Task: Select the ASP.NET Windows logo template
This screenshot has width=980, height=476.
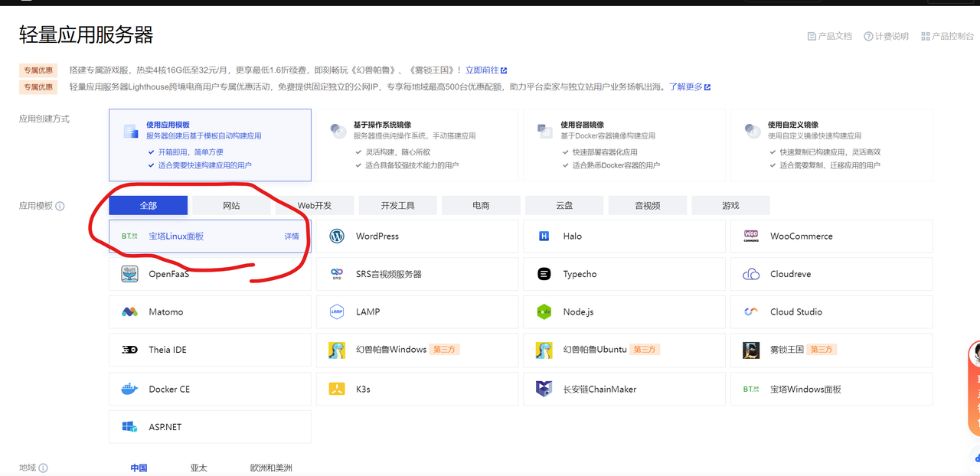Action: pyautogui.click(x=129, y=427)
